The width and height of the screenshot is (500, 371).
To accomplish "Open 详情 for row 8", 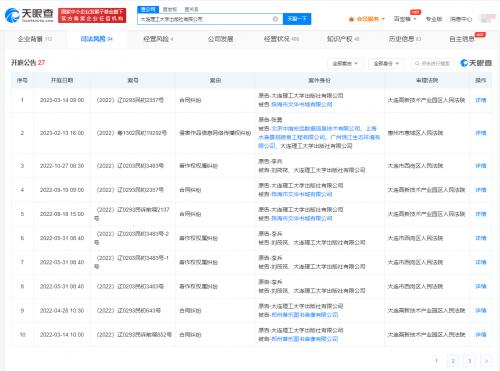I will [480, 286].
